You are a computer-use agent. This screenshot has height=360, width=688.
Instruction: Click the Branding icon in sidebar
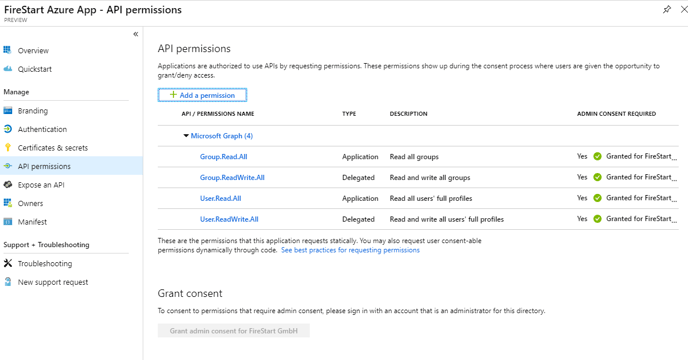7,111
